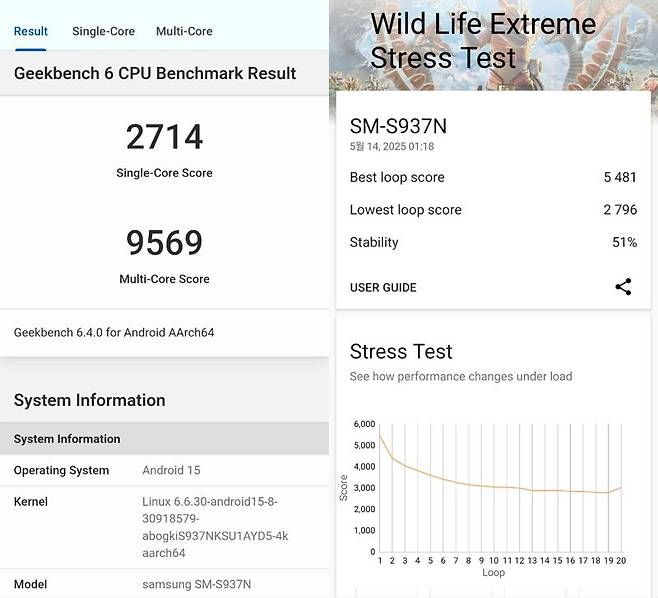Open the USER GUIDE link
658x598 pixels.
point(383,287)
